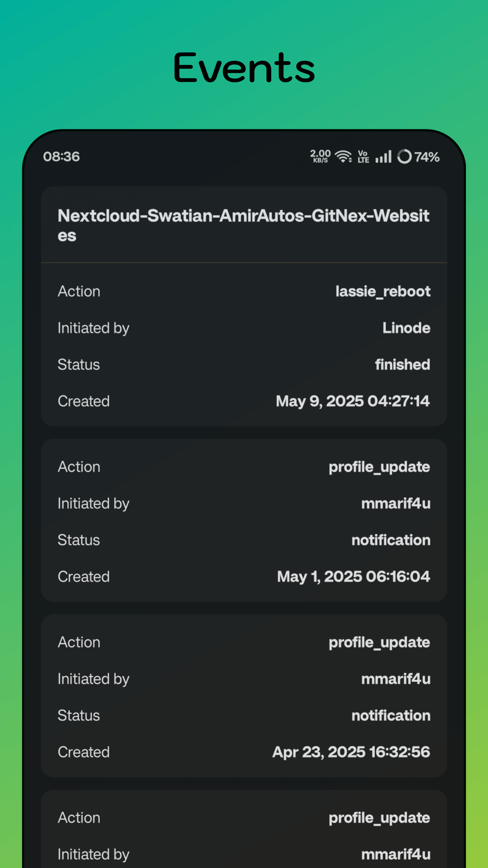This screenshot has height=868, width=488.
Task: Tap the finished status value
Action: tap(402, 365)
